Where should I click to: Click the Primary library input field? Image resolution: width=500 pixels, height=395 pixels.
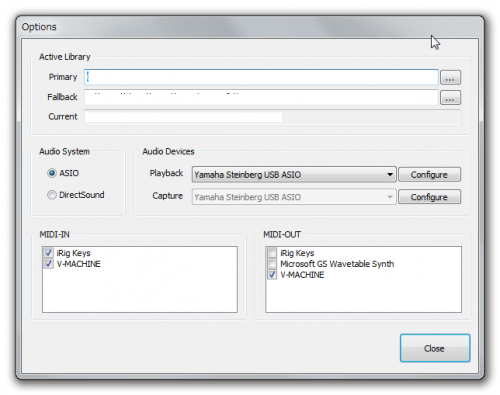pyautogui.click(x=261, y=77)
